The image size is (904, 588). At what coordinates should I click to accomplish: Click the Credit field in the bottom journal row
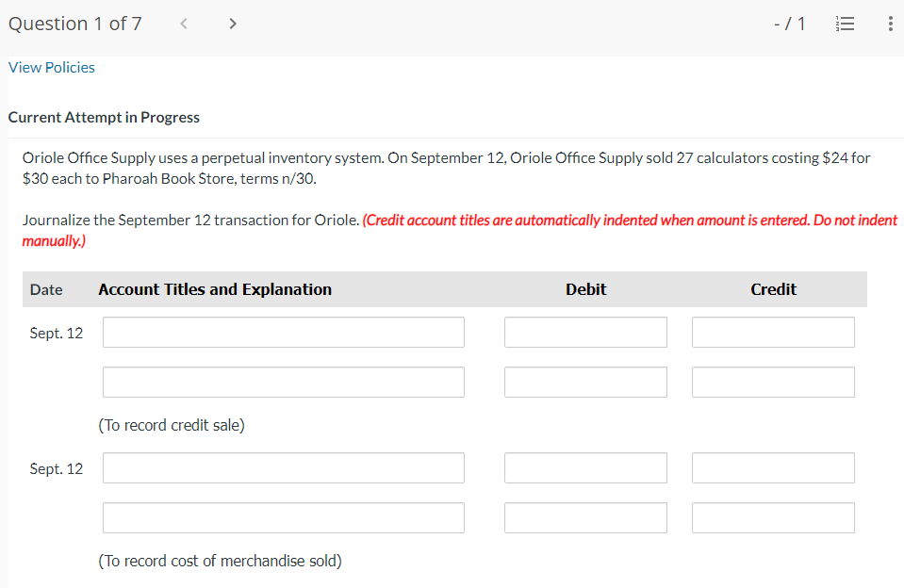pos(773,517)
